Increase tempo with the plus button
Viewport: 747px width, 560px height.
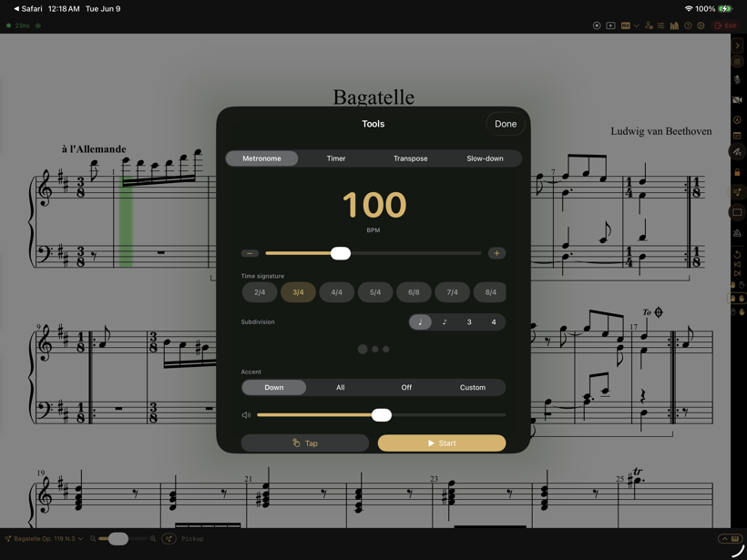click(x=496, y=253)
